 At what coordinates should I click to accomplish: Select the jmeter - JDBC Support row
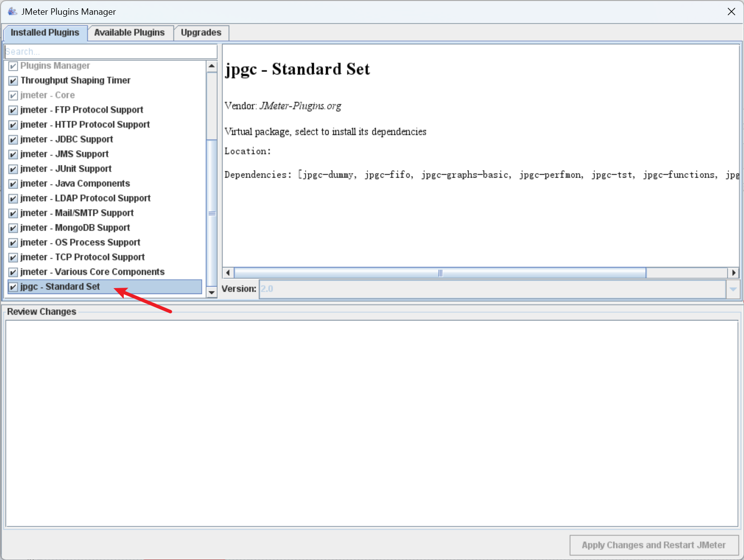[x=105, y=139]
